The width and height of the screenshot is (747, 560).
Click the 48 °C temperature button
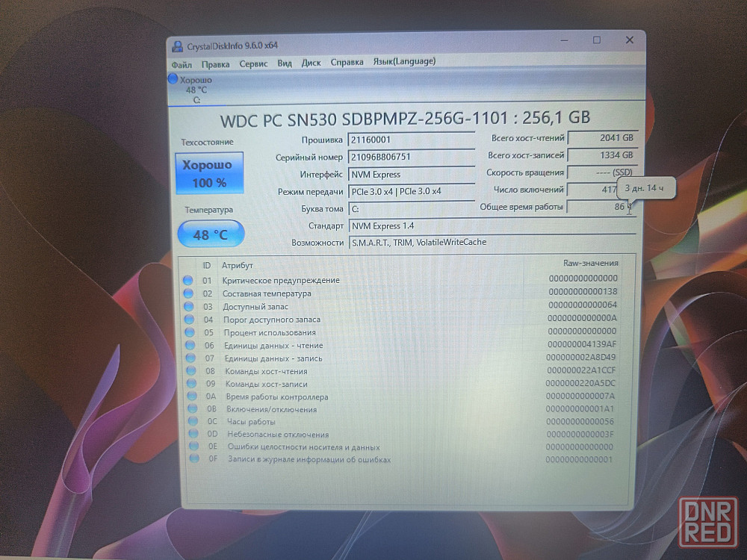(x=211, y=234)
